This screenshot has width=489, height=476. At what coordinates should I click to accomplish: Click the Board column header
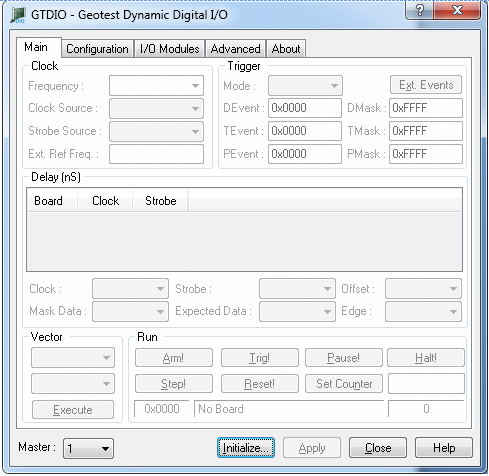pyautogui.click(x=53, y=201)
